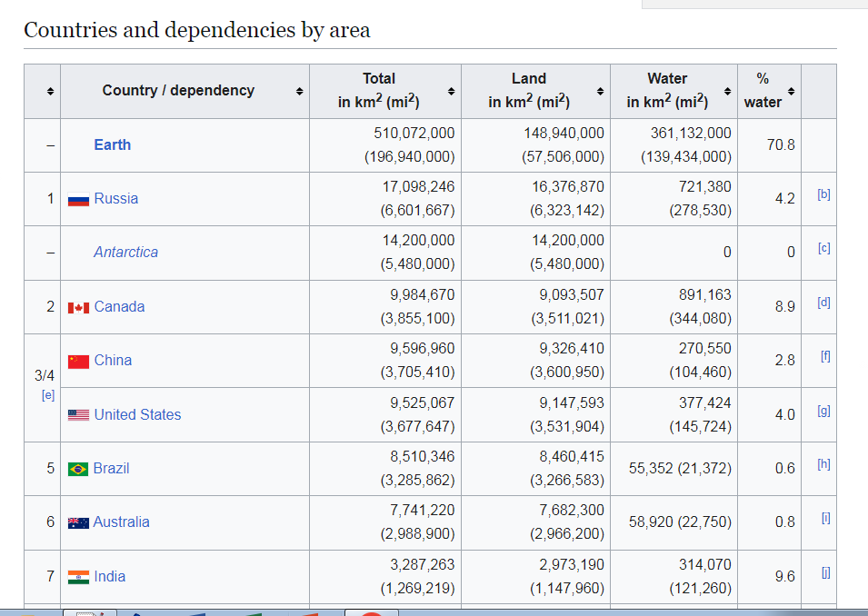This screenshot has height=616, width=868.
Task: Open the Earth article link
Action: click(113, 145)
